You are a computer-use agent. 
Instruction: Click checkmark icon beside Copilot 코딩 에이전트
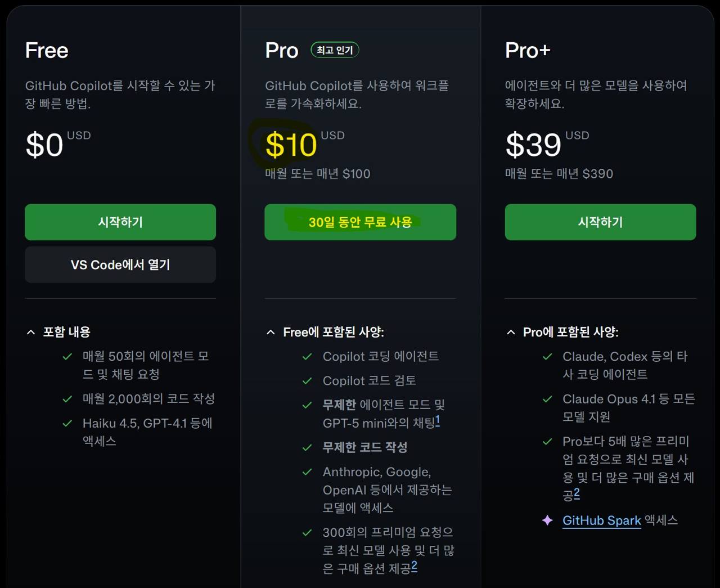coord(307,357)
